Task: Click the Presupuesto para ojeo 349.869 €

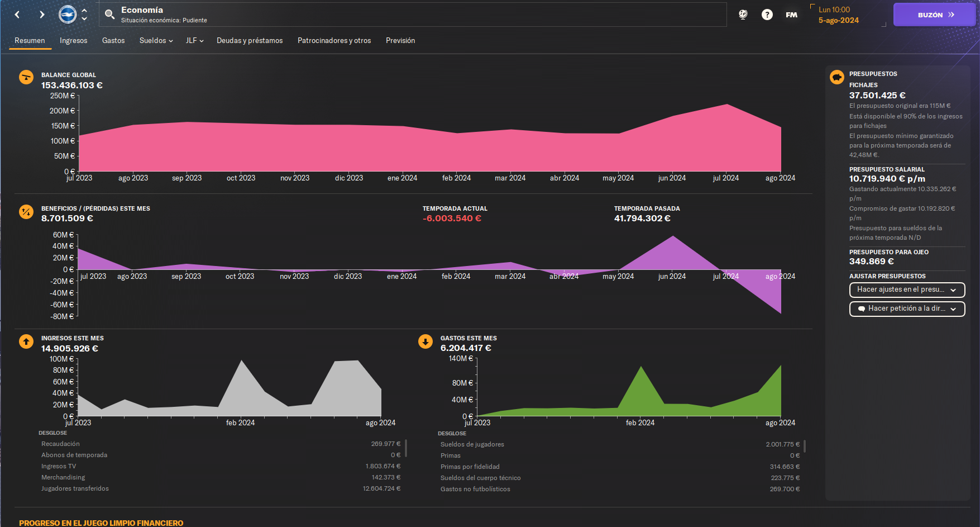Action: pos(872,262)
